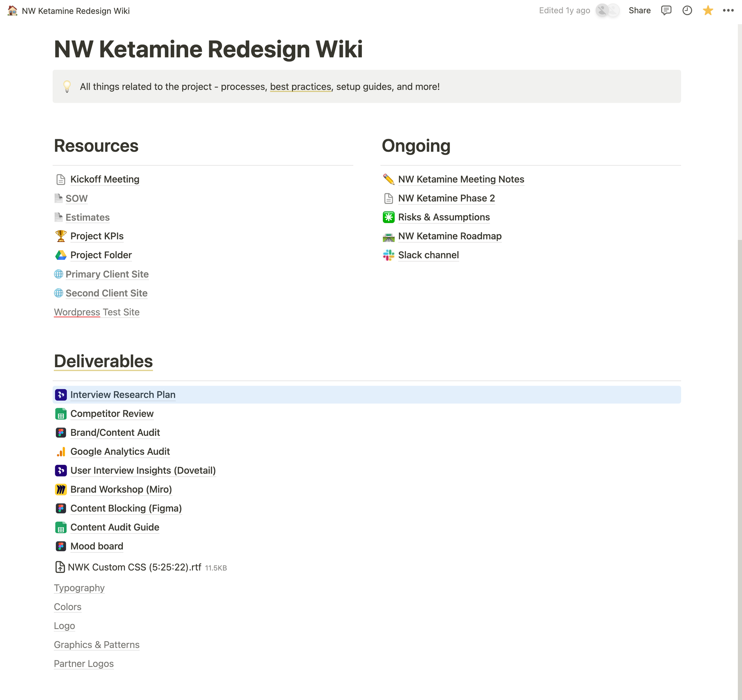The height and width of the screenshot is (700, 742).
Task: Click the Google Drive Project Folder icon
Action: pyautogui.click(x=61, y=255)
